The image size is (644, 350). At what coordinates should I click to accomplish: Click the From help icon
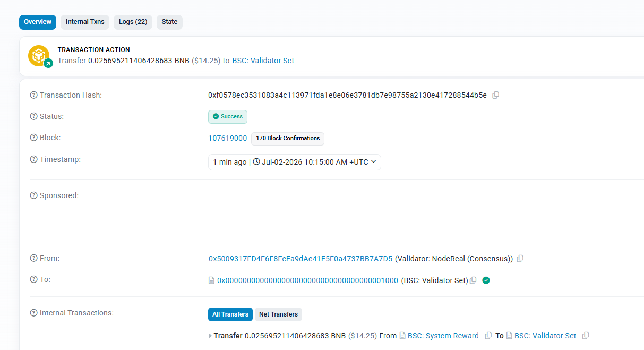34,258
